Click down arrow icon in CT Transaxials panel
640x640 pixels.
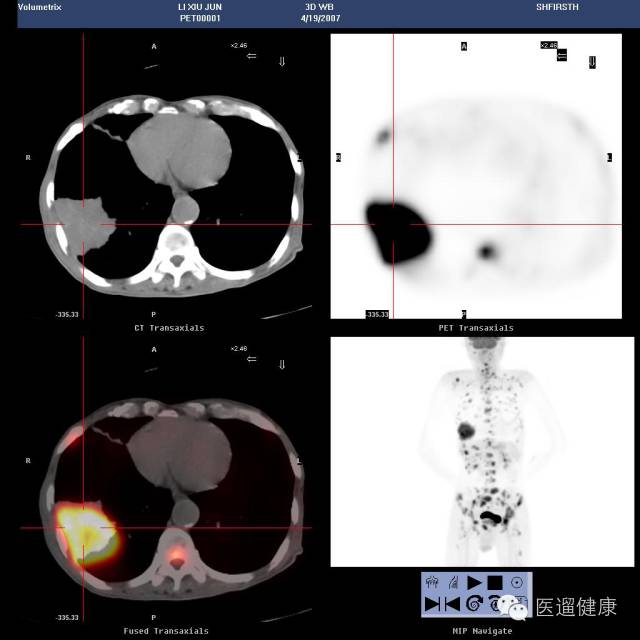pyautogui.click(x=282, y=62)
